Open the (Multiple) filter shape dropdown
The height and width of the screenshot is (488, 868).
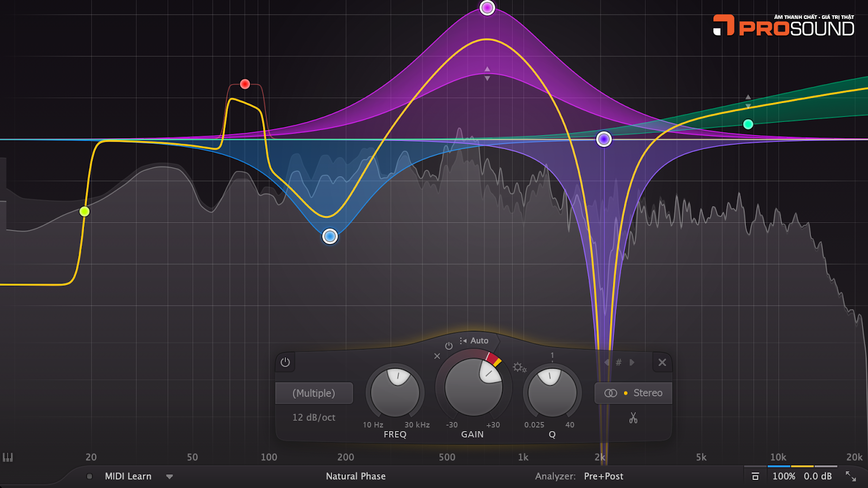(314, 393)
